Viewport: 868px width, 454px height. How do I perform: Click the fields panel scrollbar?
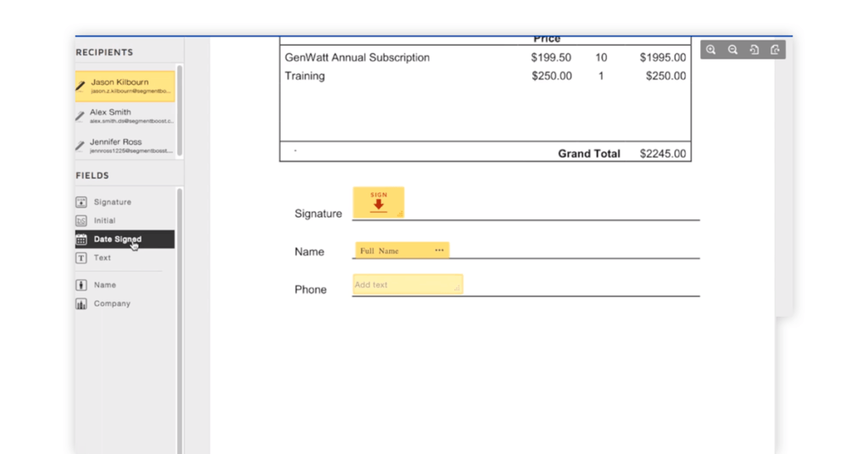pyautogui.click(x=180, y=321)
